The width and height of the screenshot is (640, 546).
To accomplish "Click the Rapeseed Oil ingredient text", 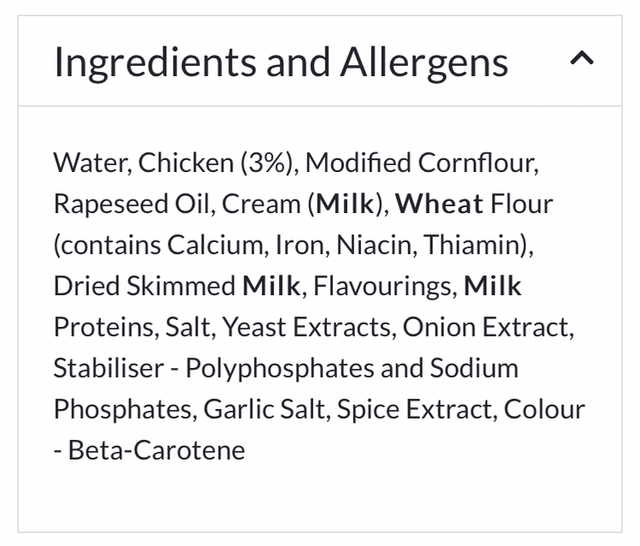I will tap(132, 204).
